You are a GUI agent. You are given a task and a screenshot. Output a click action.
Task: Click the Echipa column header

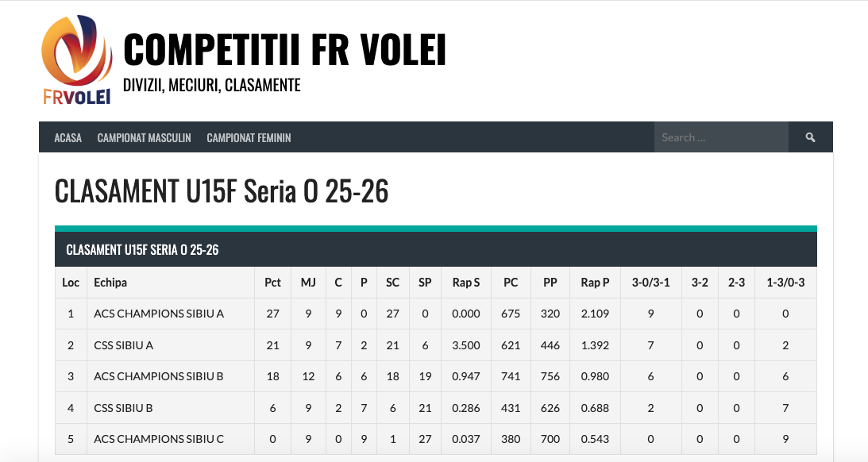pos(110,283)
